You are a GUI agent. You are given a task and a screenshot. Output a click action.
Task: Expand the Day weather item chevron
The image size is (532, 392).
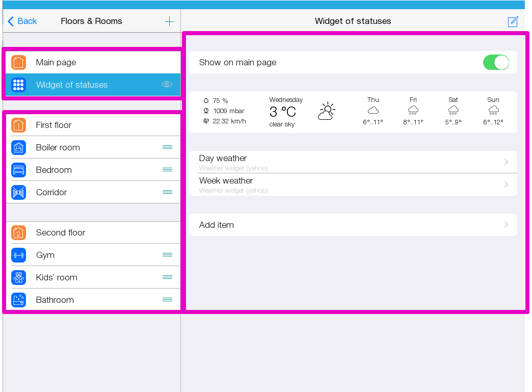[506, 162]
